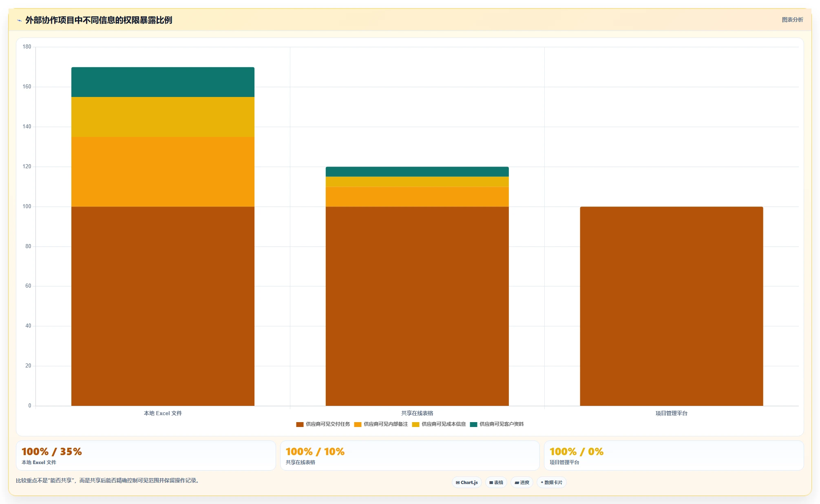Toggle the 供应商可见客户资料 legend swatch
The image size is (820, 504).
coord(473,425)
